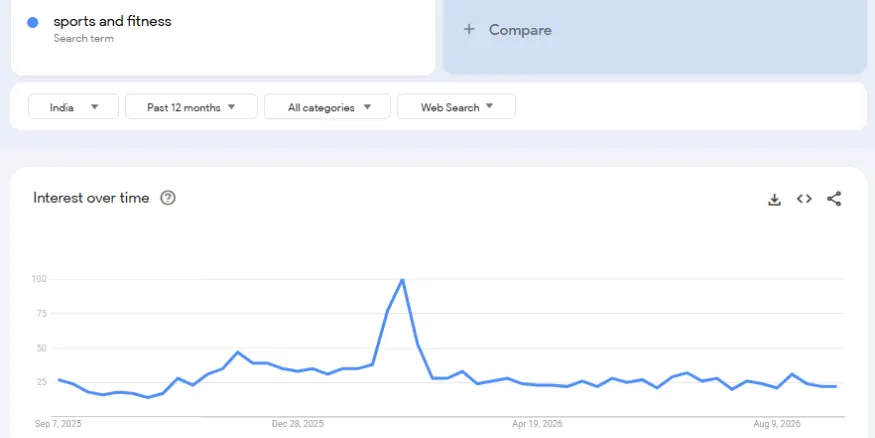Open the India region dropdown

point(74,107)
